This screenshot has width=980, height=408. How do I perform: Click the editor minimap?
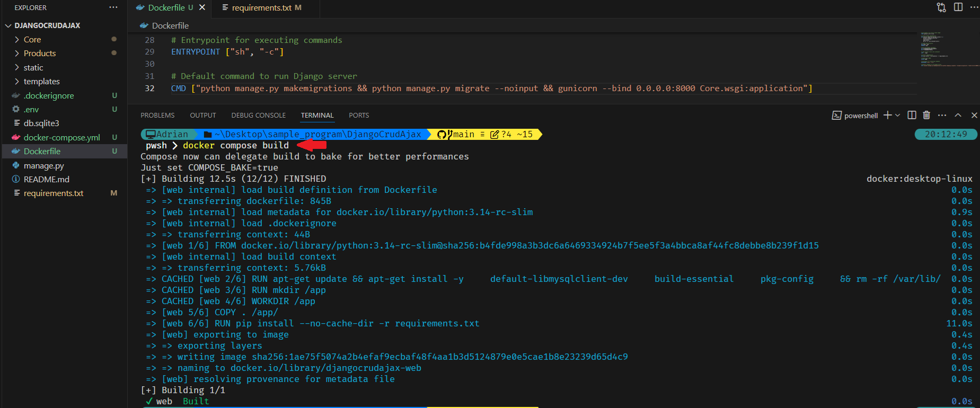949,49
